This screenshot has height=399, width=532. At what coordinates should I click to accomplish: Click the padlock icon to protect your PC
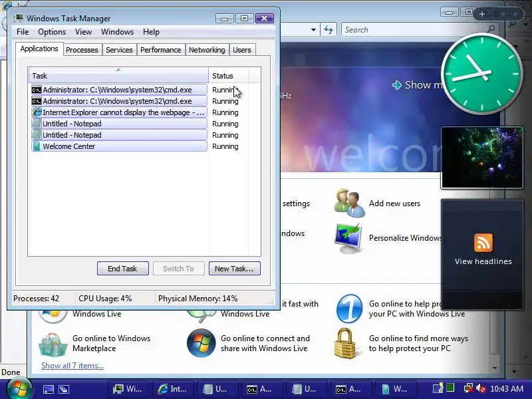[344, 343]
